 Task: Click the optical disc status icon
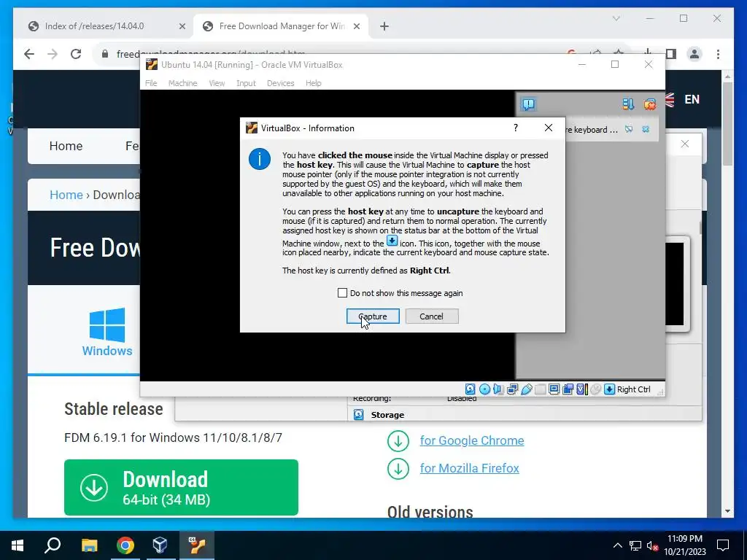(x=484, y=389)
